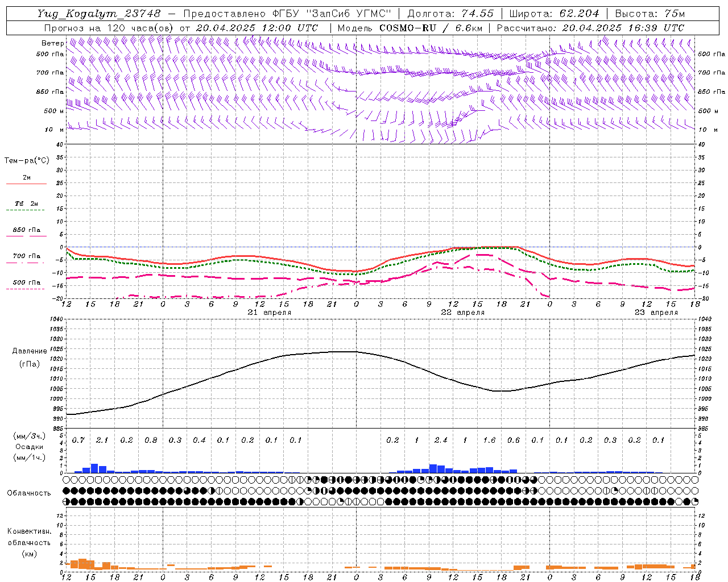Click the Ветер wind panel label

[x=53, y=43]
